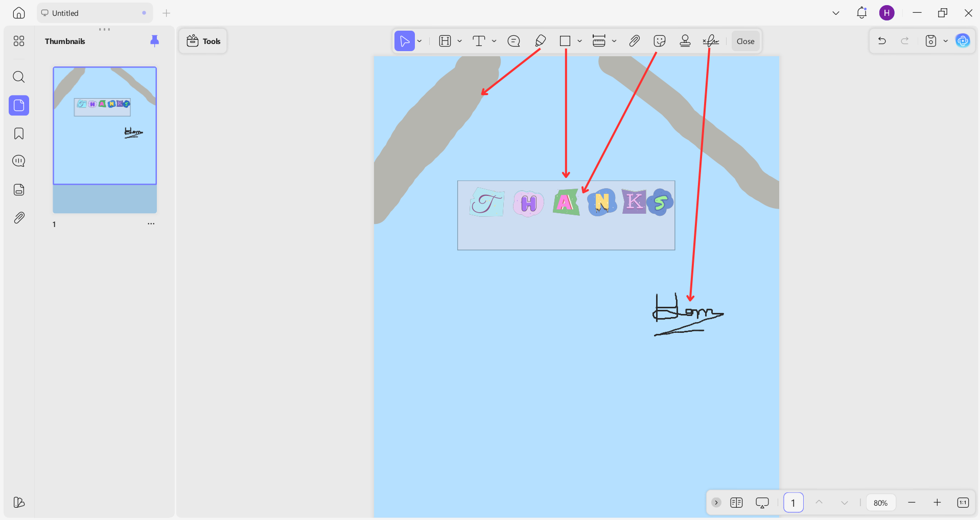Activate the Select cursor tool
The width and height of the screenshot is (980, 520).
(404, 41)
